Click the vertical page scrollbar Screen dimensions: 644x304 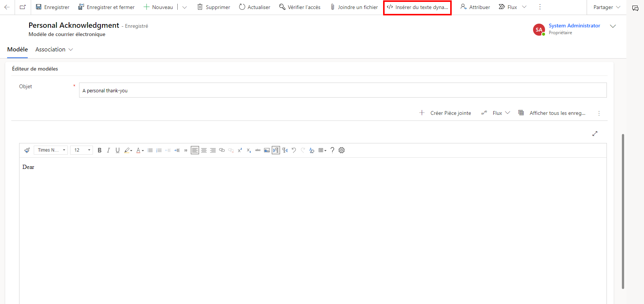(623, 211)
